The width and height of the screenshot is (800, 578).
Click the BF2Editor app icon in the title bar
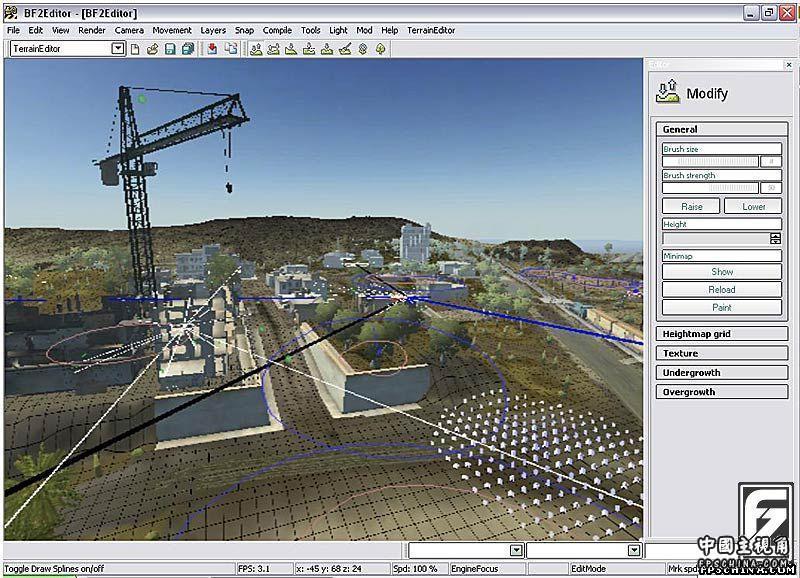click(11, 13)
